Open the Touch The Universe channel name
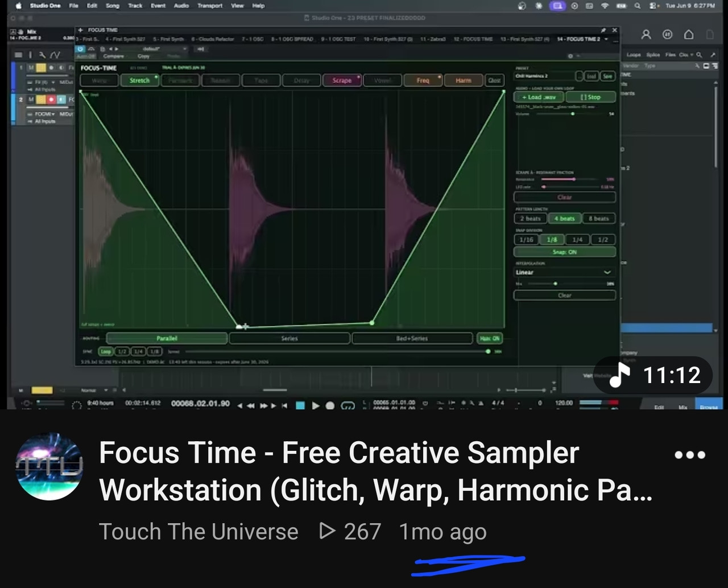728x588 pixels. point(198,532)
